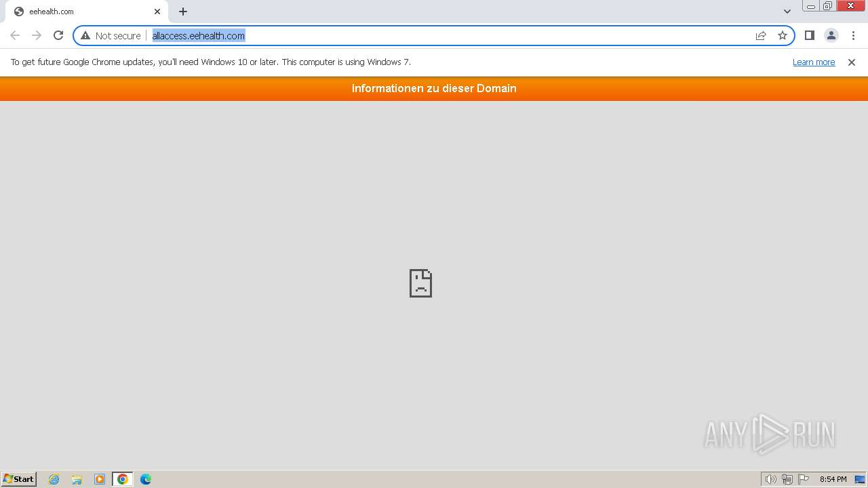Open the volume control in tray

click(770, 479)
